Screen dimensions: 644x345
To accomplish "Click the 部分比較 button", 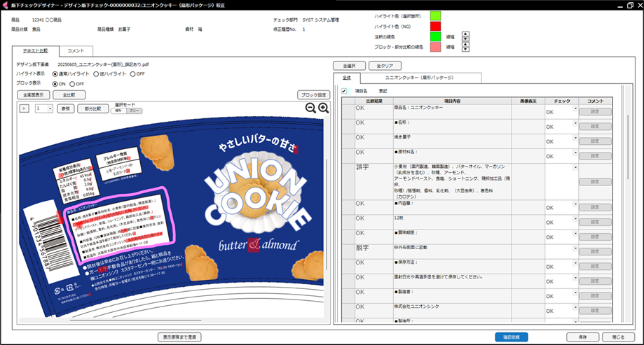I will pyautogui.click(x=93, y=108).
